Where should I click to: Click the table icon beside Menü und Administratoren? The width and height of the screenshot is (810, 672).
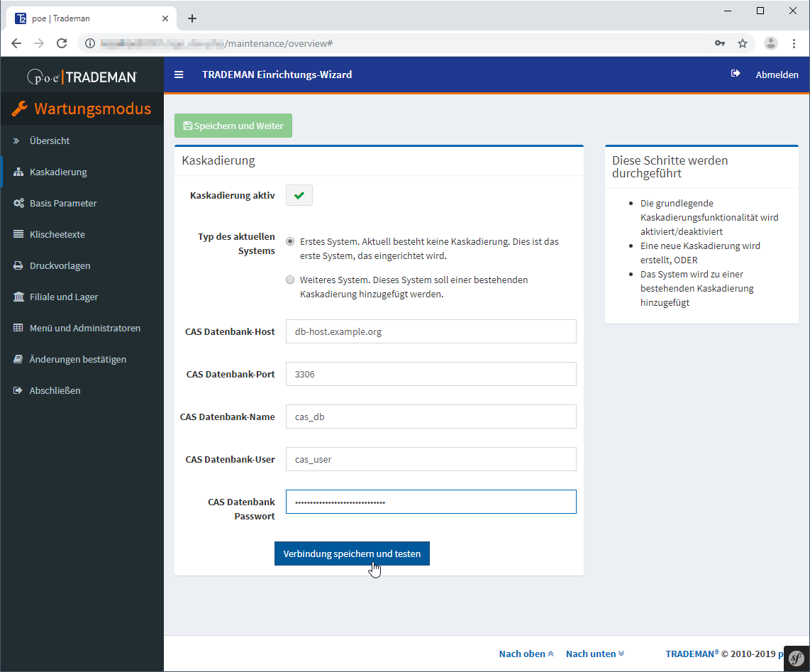(18, 328)
